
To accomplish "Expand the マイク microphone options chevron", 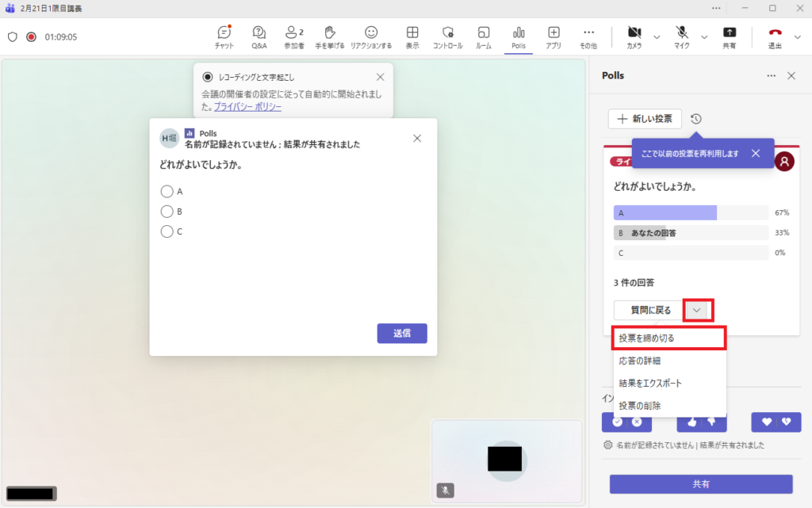I will coord(704,36).
